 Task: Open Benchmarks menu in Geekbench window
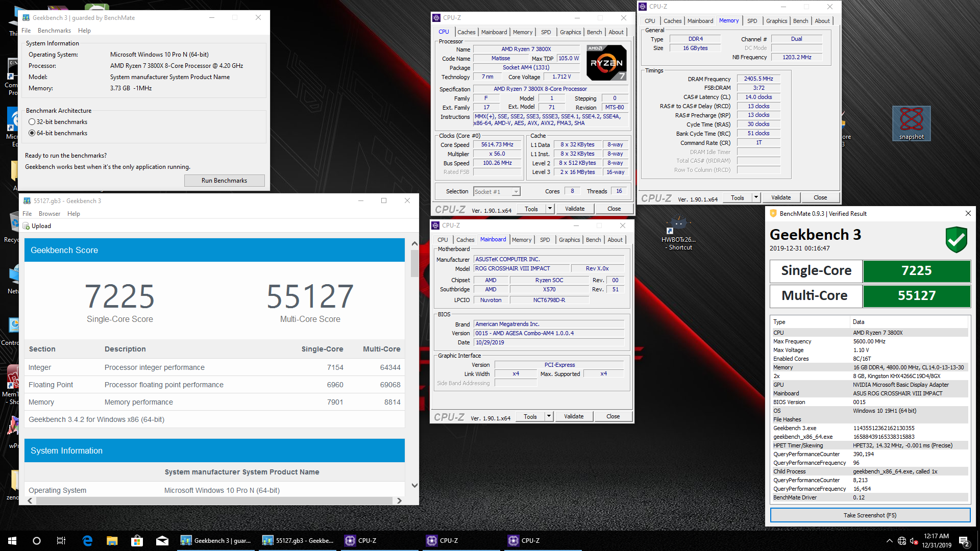coord(54,31)
